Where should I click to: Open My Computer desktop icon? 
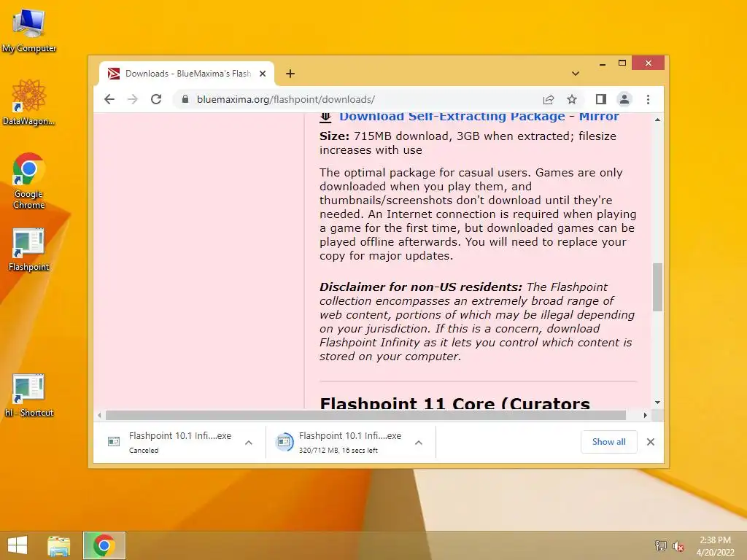pyautogui.click(x=28, y=31)
